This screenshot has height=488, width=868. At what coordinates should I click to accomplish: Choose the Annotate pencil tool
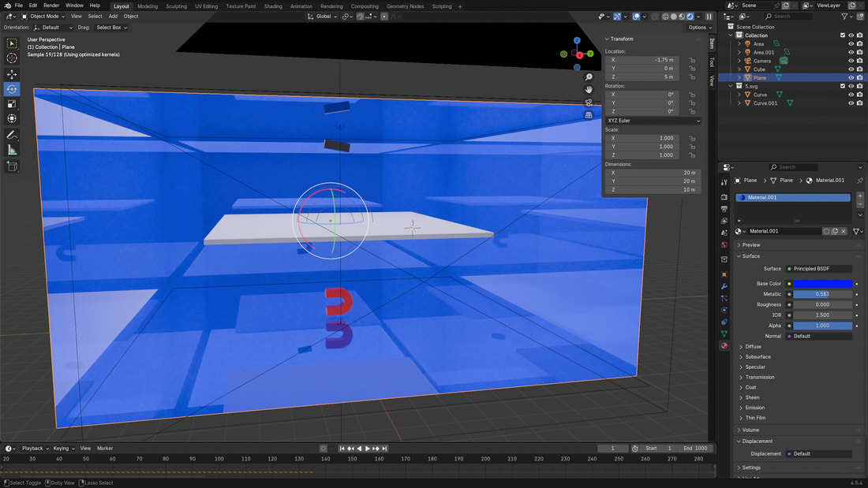pyautogui.click(x=12, y=135)
